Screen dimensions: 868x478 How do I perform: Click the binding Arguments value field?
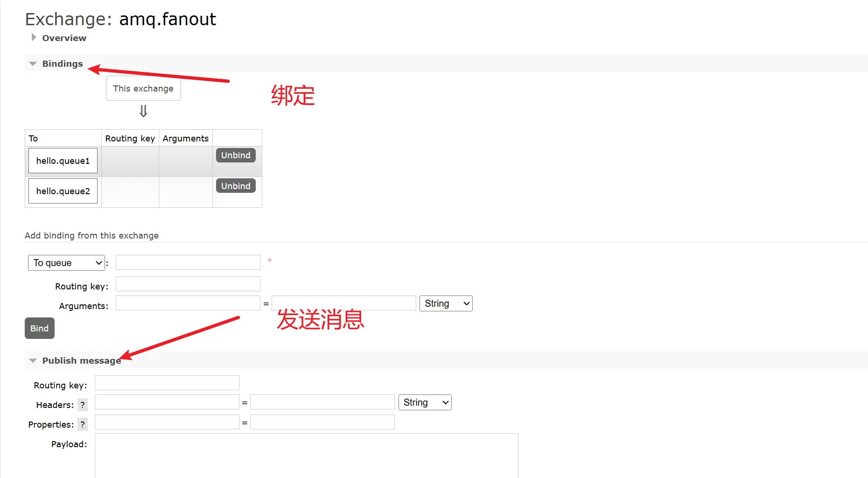(343, 303)
